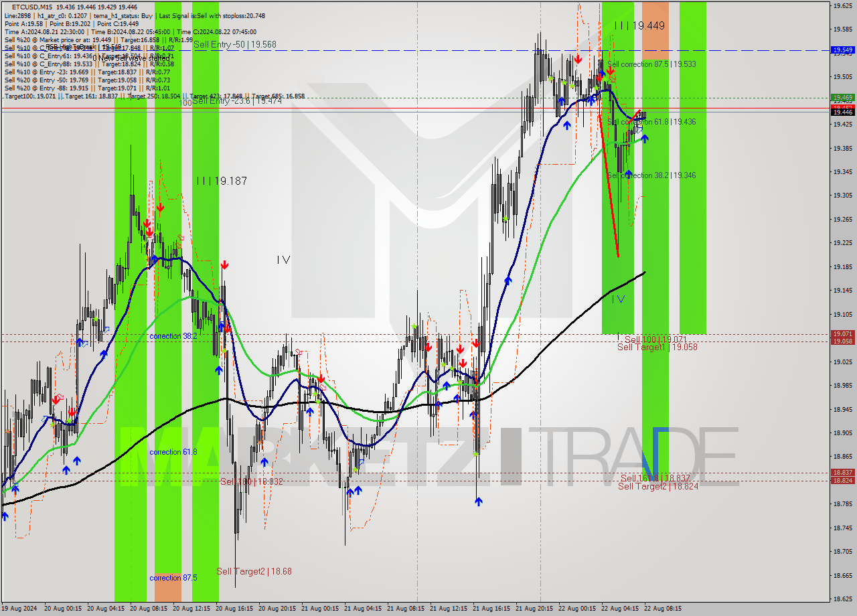Click the blue 19.549 price tag

point(842,50)
